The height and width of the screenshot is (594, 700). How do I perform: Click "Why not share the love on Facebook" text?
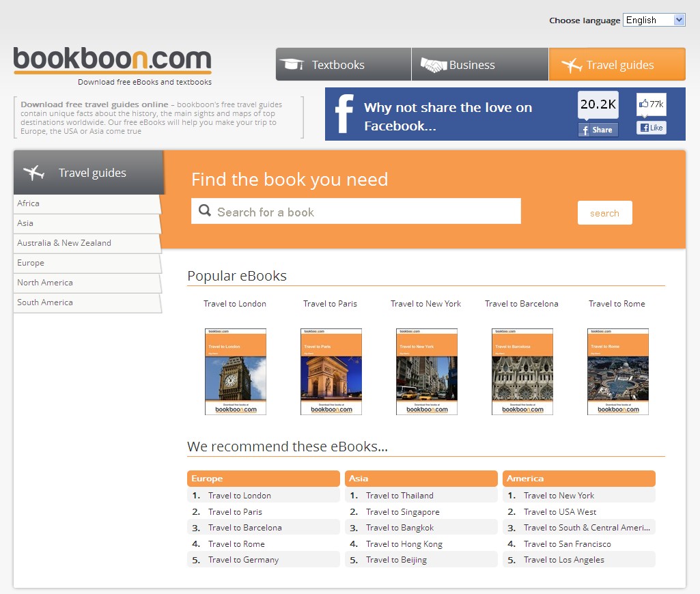click(x=448, y=117)
